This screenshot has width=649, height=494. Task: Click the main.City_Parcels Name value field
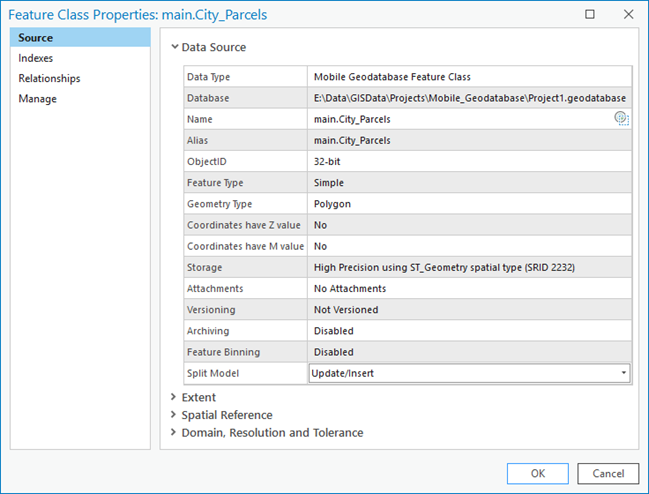[460, 119]
